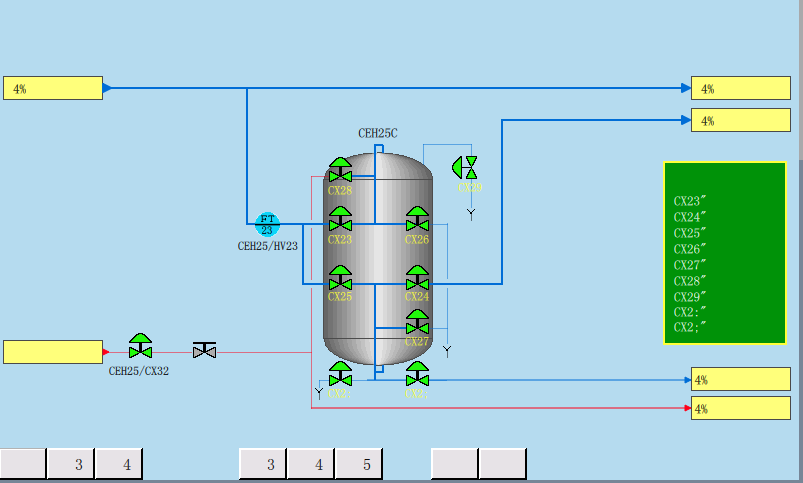Click the empty yellow box left of CX32

click(53, 352)
